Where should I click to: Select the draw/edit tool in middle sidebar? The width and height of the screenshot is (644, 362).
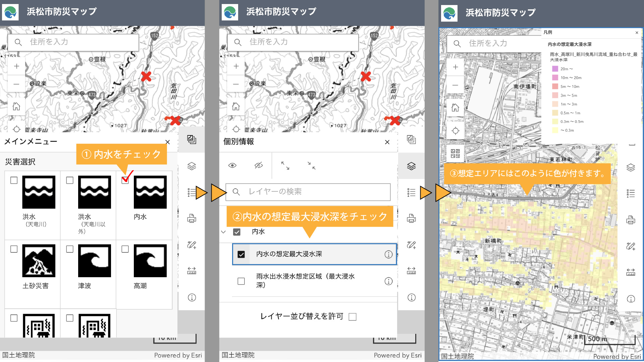click(411, 245)
